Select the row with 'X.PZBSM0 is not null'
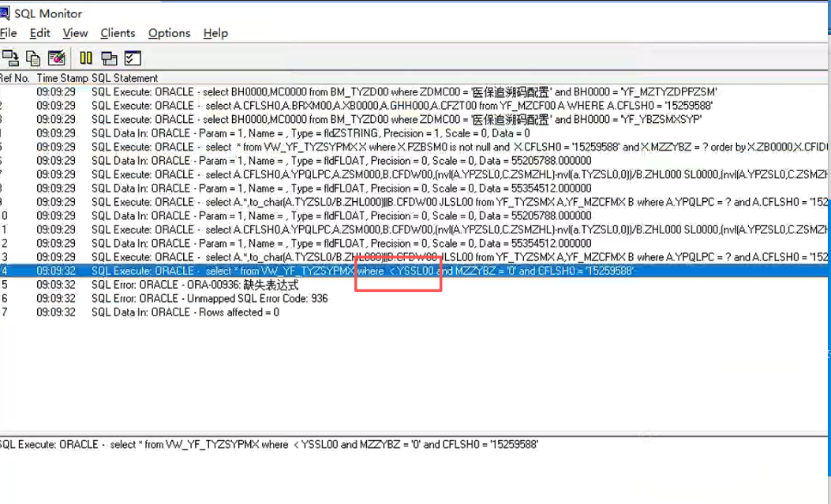Screen dimensions: 831x504 tap(415, 147)
